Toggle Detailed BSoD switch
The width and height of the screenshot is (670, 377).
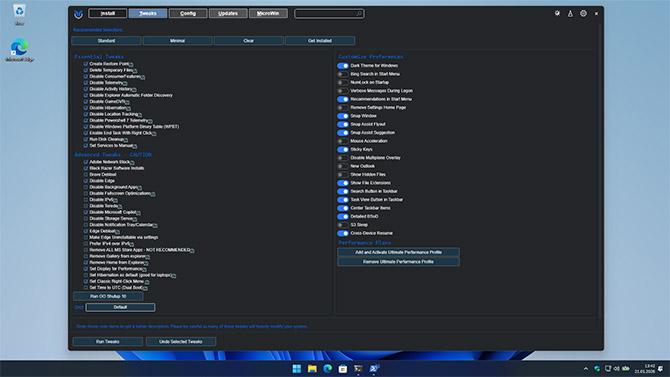click(x=343, y=216)
